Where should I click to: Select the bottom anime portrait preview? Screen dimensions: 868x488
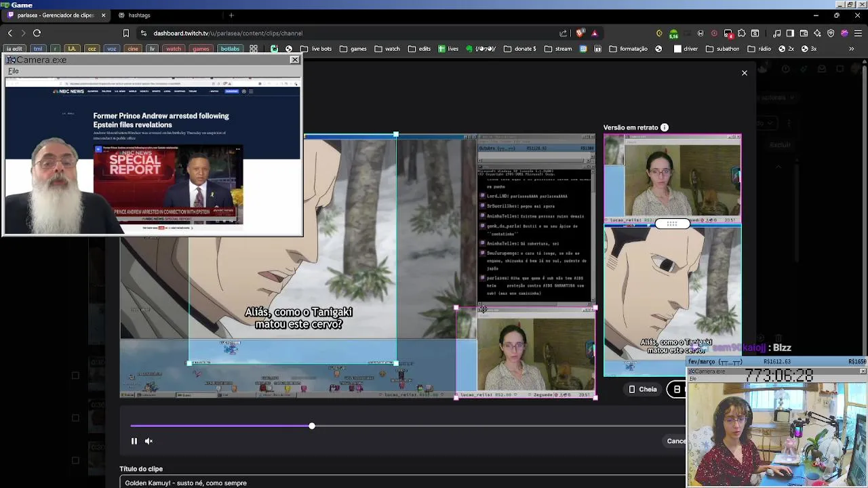coord(672,300)
